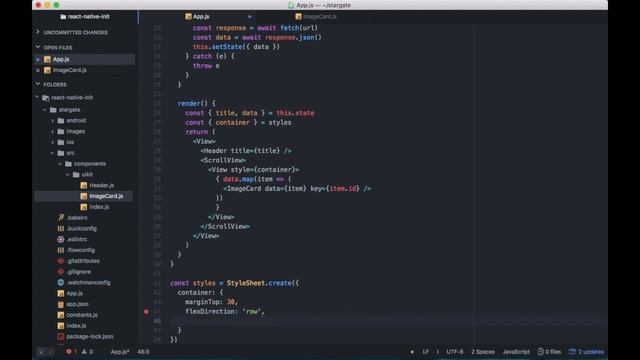The width and height of the screenshot is (640, 360).
Task: Change the UTF-8 encoding in status bar
Action: [455, 351]
